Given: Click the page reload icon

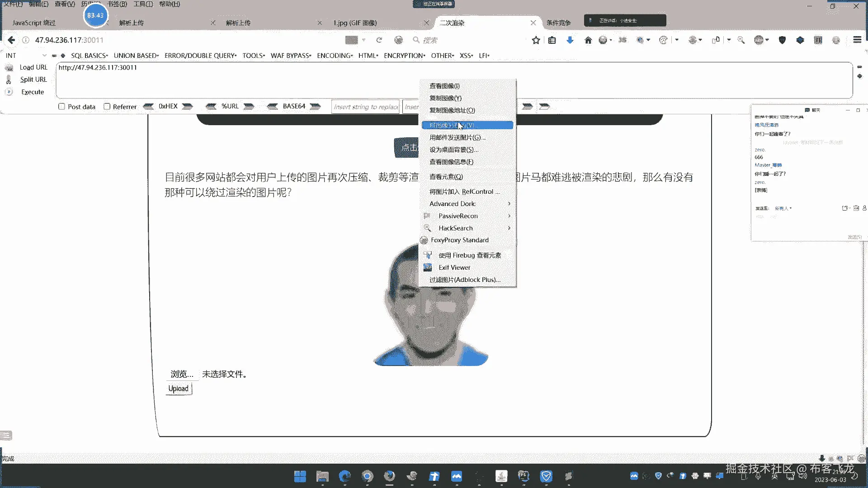Looking at the screenshot, I should 379,40.
